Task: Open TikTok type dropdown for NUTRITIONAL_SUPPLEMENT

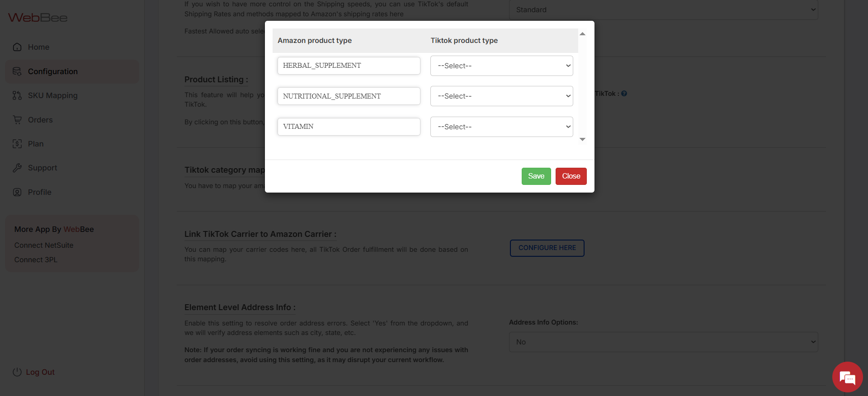Action: point(501,96)
